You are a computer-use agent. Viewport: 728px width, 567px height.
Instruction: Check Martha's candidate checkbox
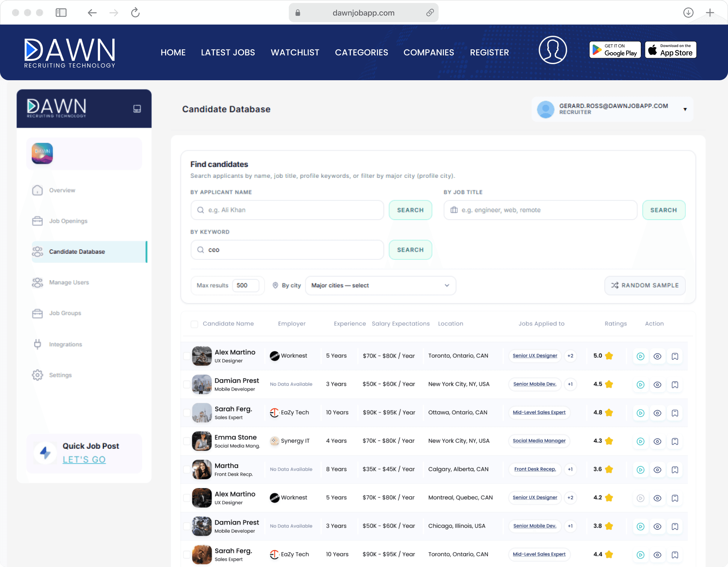coord(187,469)
